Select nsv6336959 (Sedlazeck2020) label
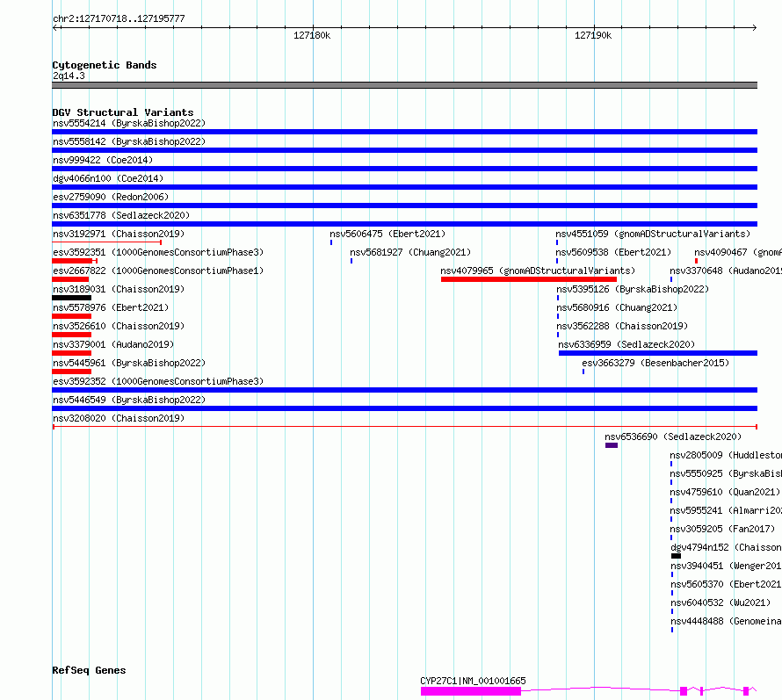The width and height of the screenshot is (782, 700). (626, 344)
